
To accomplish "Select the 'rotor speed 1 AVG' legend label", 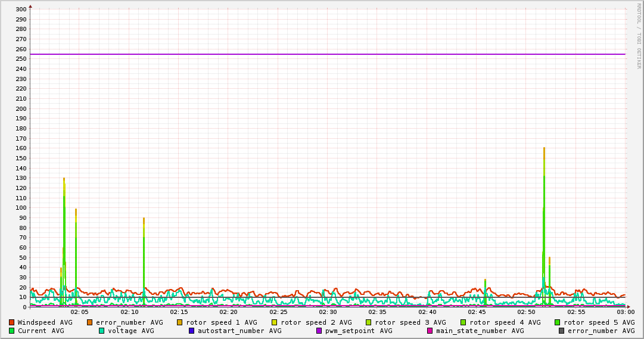I will point(222,322).
